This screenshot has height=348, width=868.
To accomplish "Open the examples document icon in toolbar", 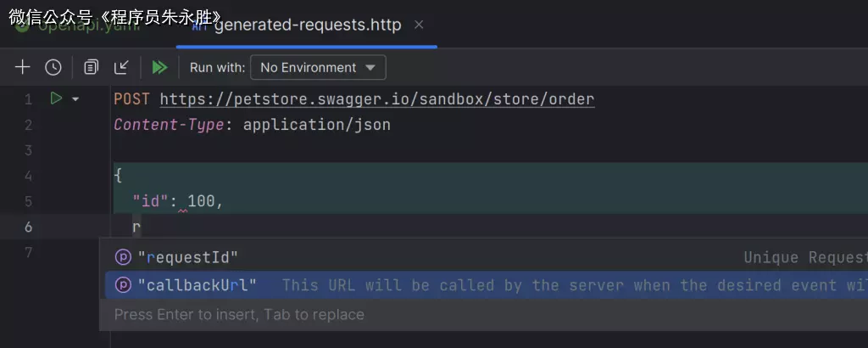I will [x=91, y=67].
